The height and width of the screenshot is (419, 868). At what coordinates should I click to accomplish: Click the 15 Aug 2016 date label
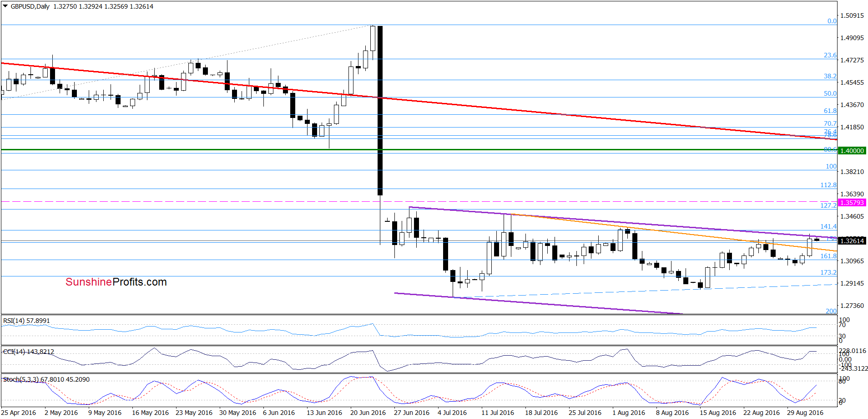[718, 413]
